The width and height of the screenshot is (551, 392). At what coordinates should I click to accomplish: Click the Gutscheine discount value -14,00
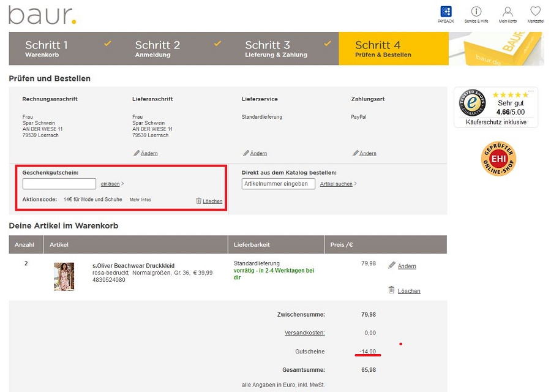coord(367,351)
